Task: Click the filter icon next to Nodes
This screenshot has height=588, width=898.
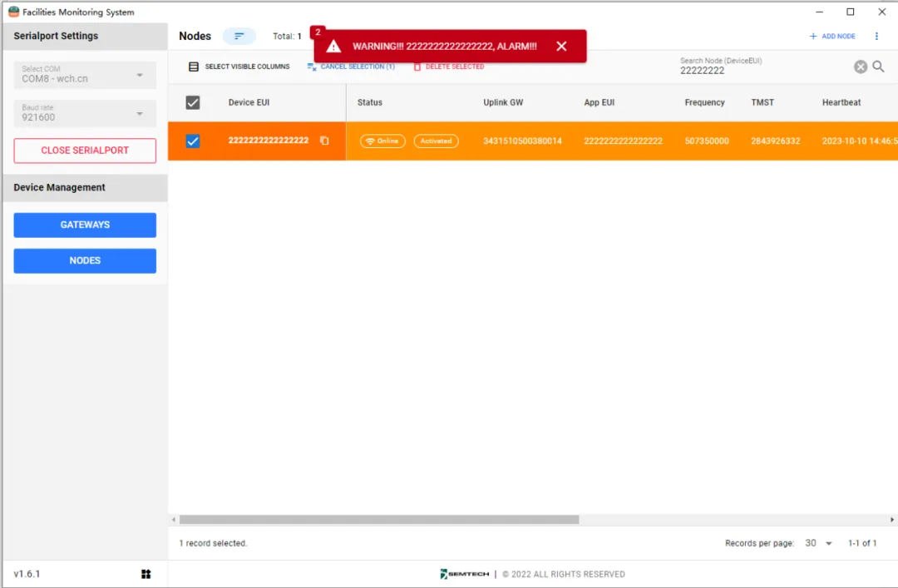Action: point(239,37)
